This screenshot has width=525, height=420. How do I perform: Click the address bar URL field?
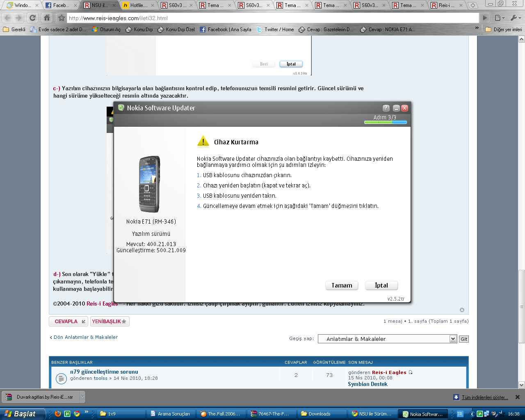coord(273,18)
